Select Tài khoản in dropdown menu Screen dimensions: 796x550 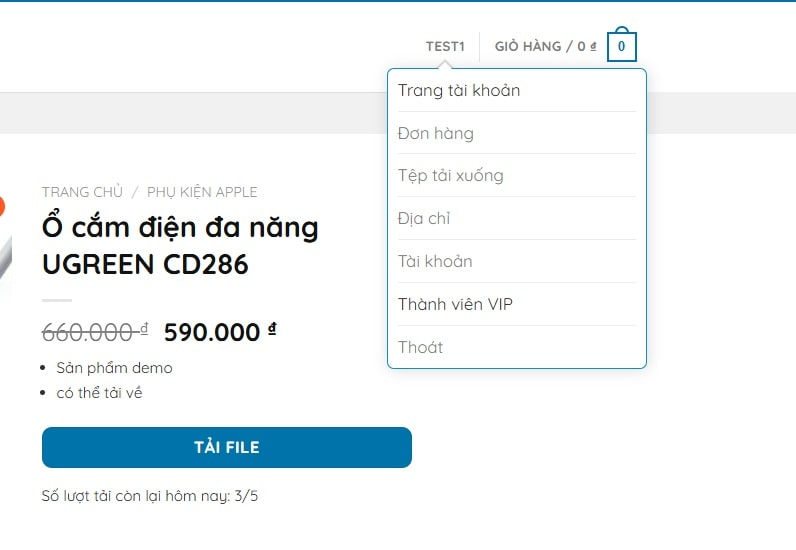[x=435, y=261]
